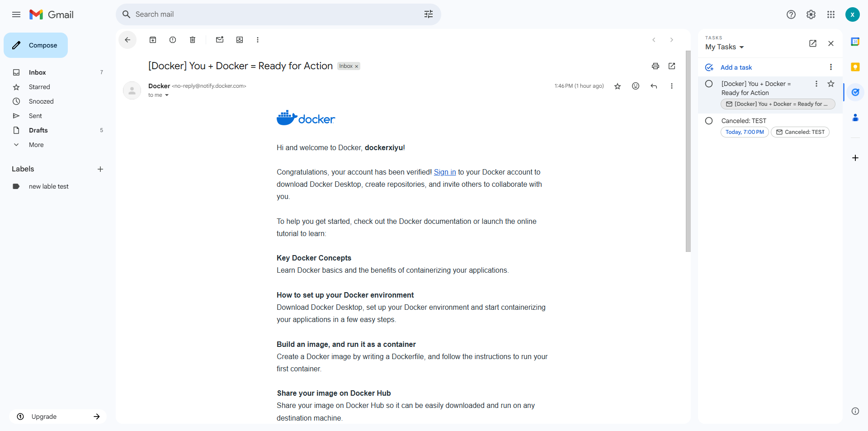Click the sender avatar picture
The image size is (868, 431).
(132, 90)
